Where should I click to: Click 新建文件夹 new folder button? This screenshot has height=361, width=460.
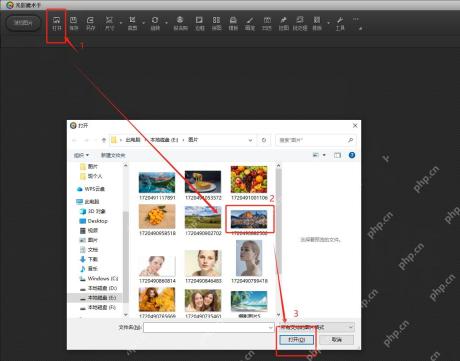coord(113,155)
